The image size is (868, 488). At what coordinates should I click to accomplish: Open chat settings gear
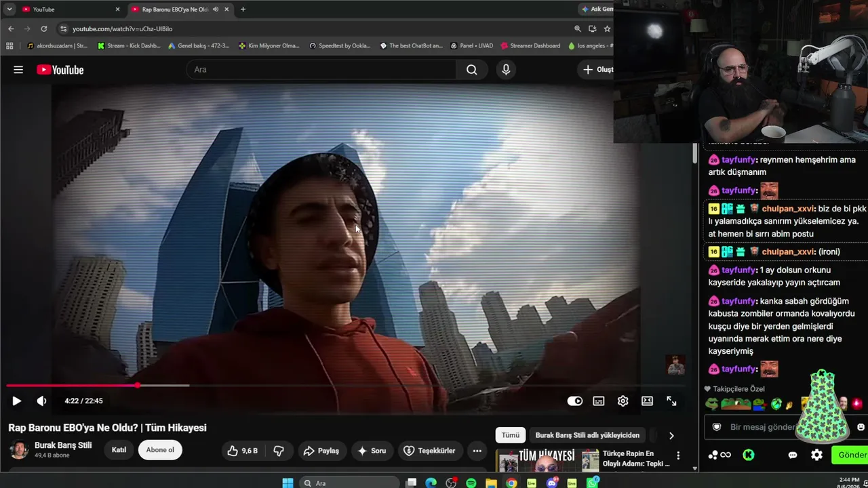pos(817,455)
